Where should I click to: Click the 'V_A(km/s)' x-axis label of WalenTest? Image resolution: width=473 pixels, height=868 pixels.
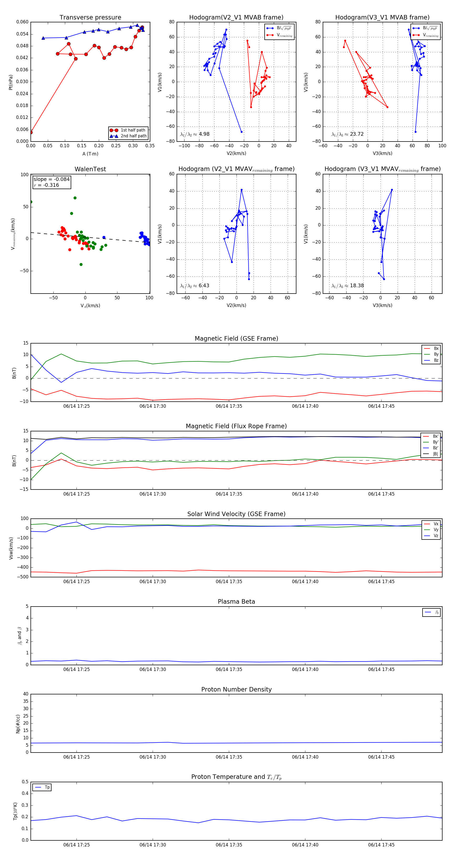point(90,306)
